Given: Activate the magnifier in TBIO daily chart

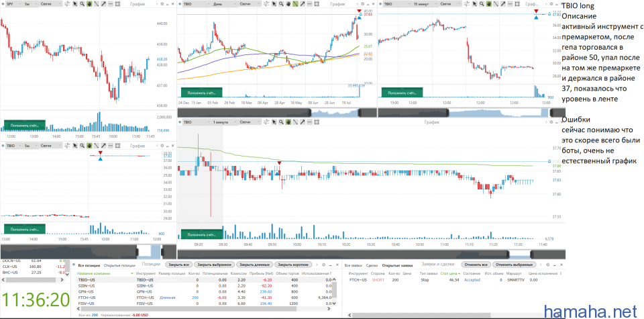Looking at the screenshot, I should coord(281,4).
